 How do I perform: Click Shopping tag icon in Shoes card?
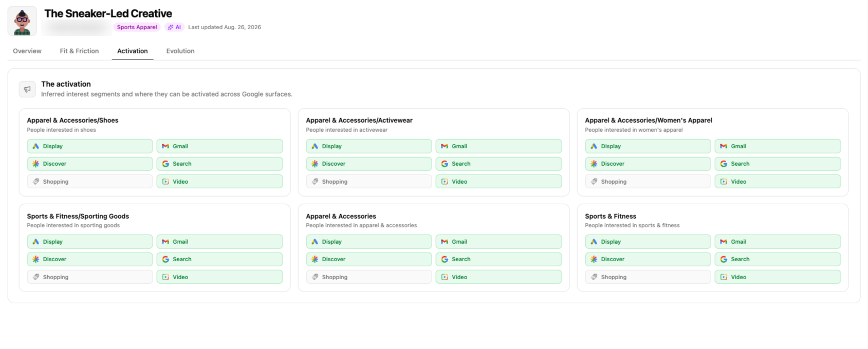coord(36,182)
